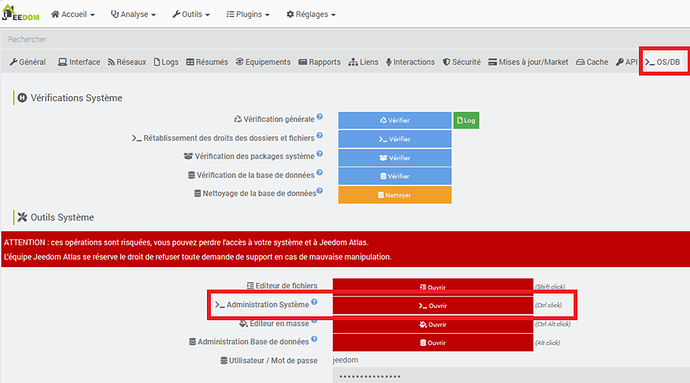Click database icon beside Nettoyage label
The width and height of the screenshot is (690, 383).
tap(198, 193)
